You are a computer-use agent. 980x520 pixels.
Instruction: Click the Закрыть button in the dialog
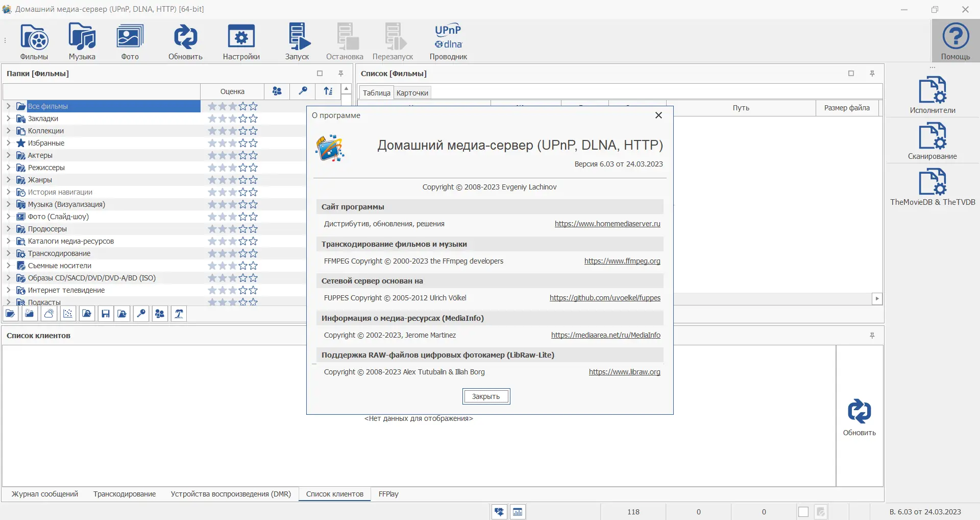point(486,396)
